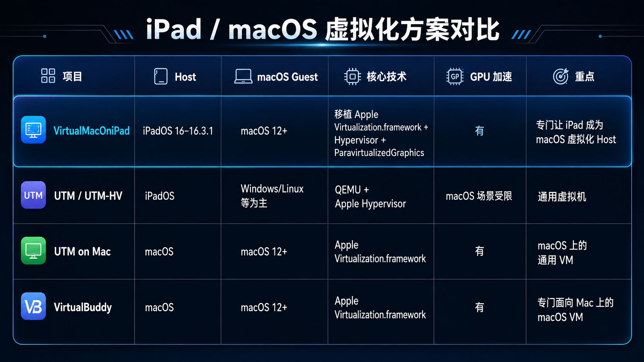This screenshot has width=644, height=362.
Task: Click "有" in the UTM on Mac row
Action: (x=480, y=251)
